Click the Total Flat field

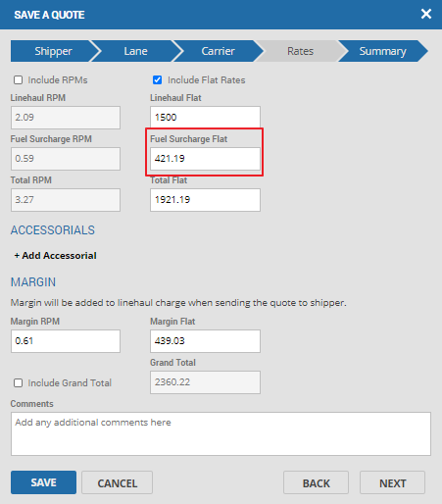coord(205,200)
